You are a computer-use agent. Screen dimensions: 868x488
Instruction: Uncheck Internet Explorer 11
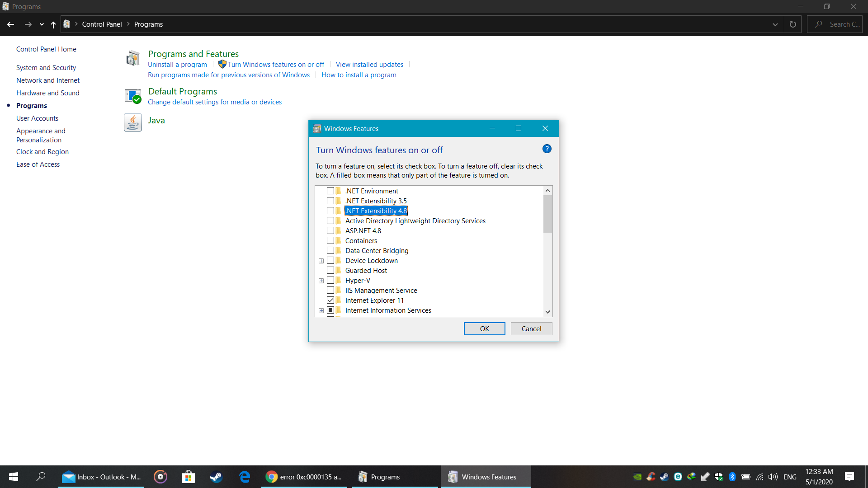pyautogui.click(x=330, y=300)
